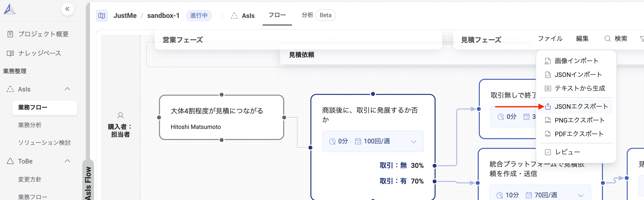Click the 取引：有 70% output port

click(x=434, y=181)
